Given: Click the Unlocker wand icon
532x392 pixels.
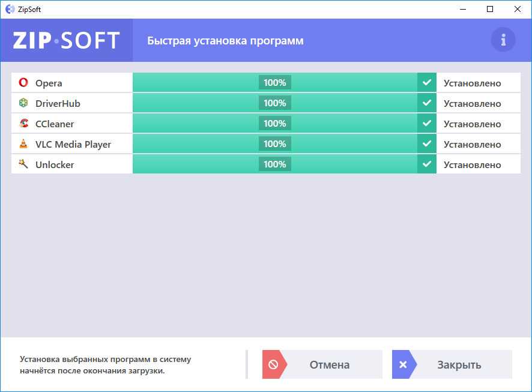Looking at the screenshot, I should click(x=23, y=164).
